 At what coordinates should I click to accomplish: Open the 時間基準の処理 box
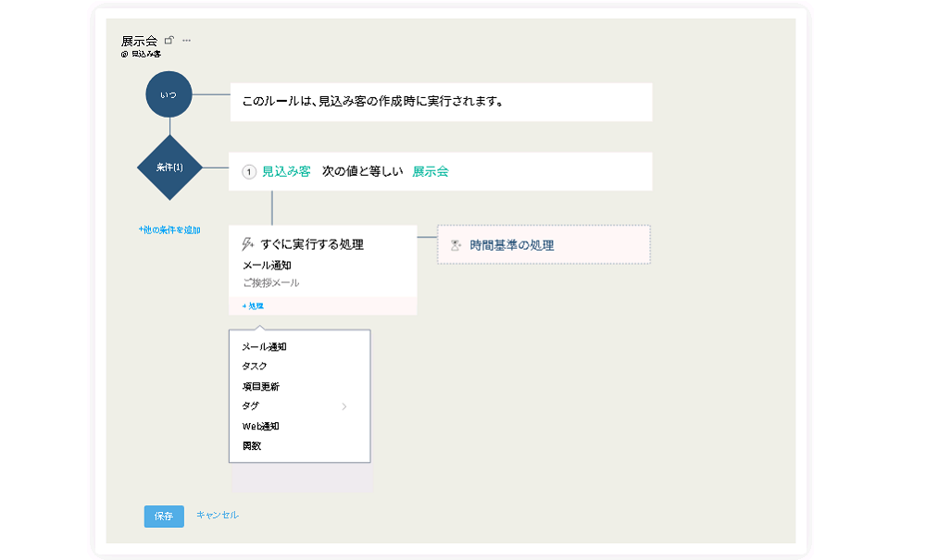(x=544, y=244)
